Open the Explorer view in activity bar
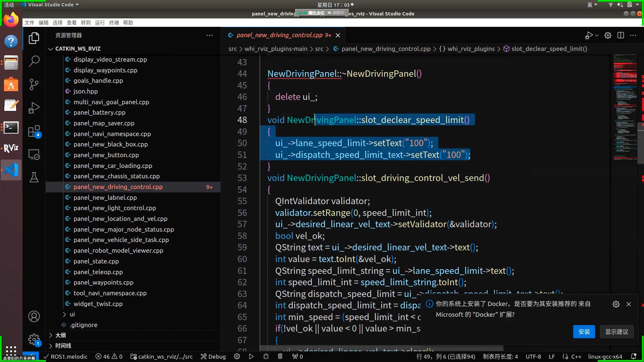This screenshot has width=644, height=362. point(34,38)
